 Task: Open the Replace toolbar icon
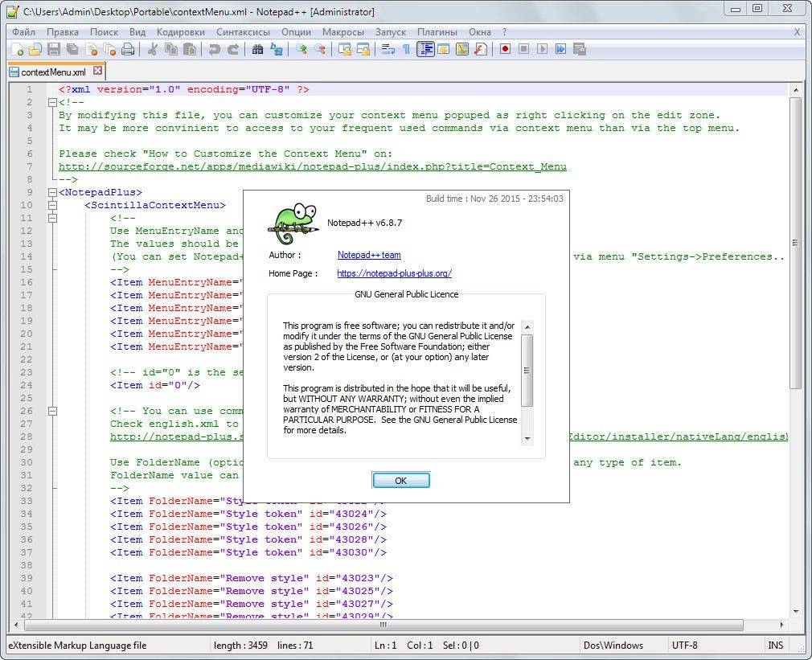coord(277,49)
